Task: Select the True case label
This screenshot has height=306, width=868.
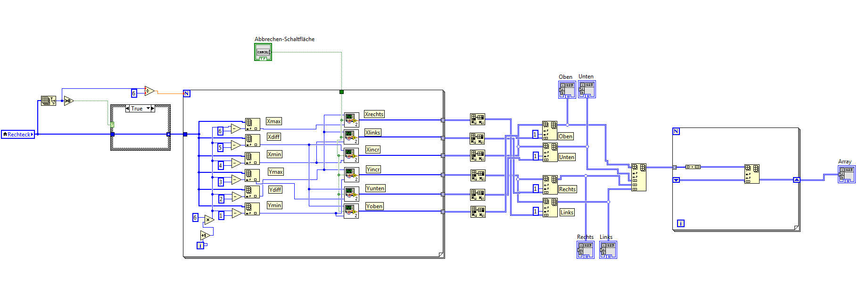Action: coord(137,109)
